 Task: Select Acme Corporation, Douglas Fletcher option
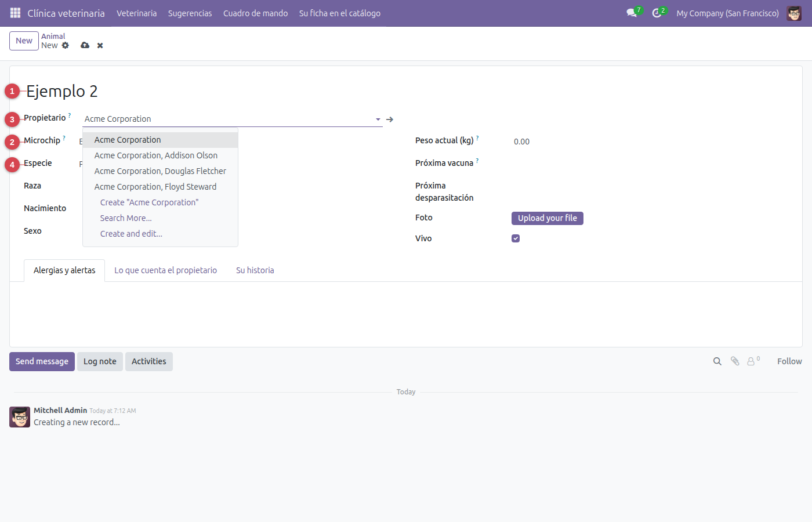click(160, 171)
